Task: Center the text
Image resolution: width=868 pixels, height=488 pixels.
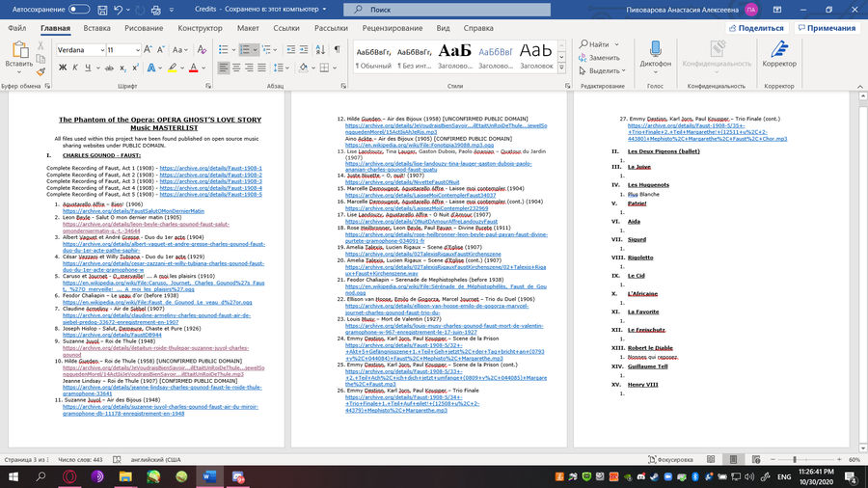Action: coord(236,68)
